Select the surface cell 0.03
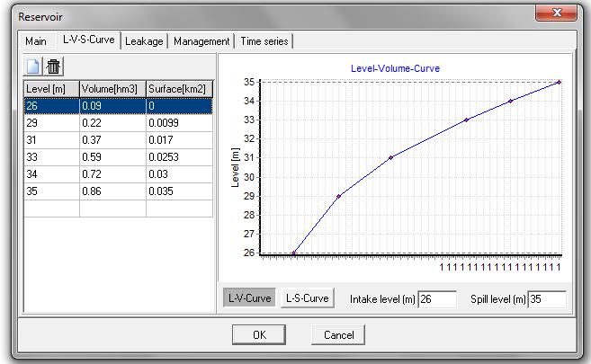 (x=179, y=174)
